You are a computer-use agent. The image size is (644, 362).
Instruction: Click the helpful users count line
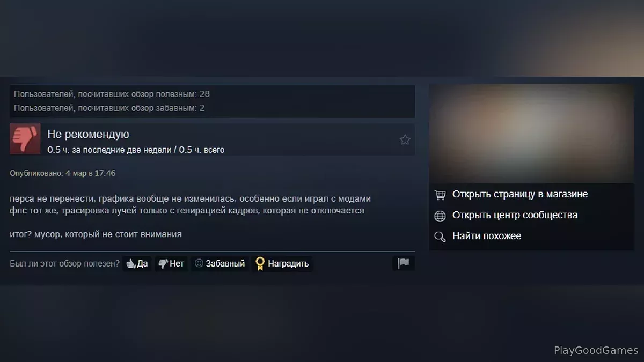pyautogui.click(x=112, y=94)
